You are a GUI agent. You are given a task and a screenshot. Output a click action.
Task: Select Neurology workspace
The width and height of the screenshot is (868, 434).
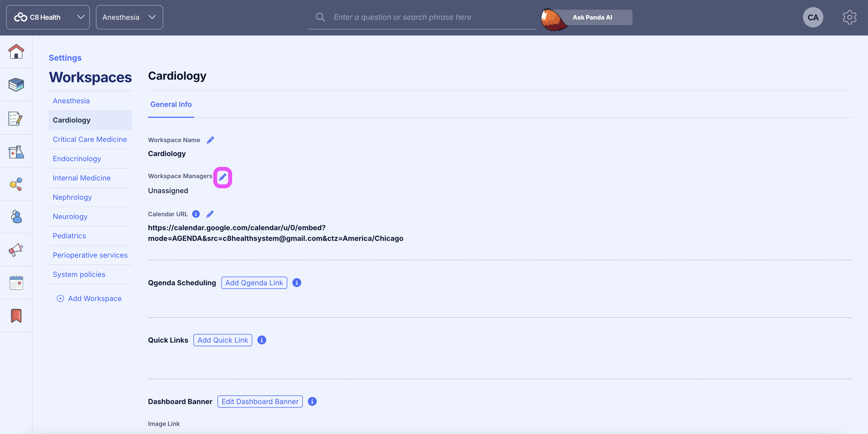90,217
